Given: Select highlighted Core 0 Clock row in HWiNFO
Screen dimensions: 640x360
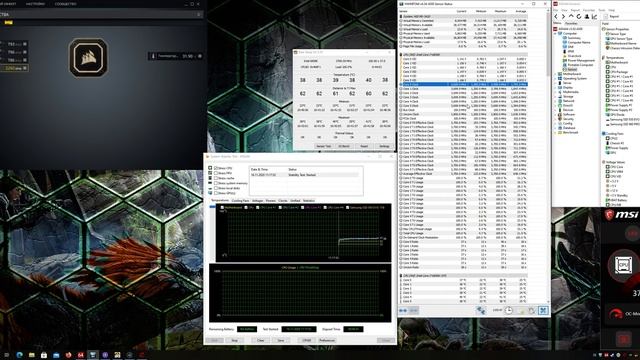Looking at the screenshot, I should (463, 84).
